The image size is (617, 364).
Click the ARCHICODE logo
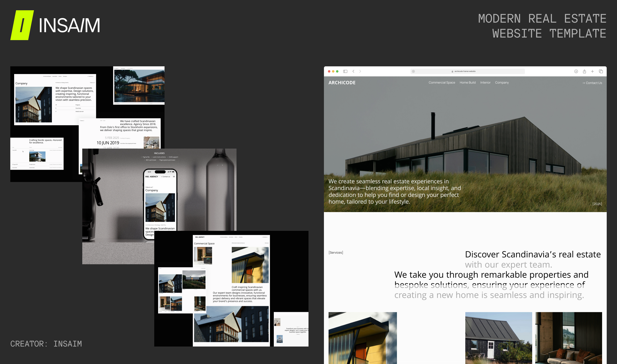pos(342,83)
